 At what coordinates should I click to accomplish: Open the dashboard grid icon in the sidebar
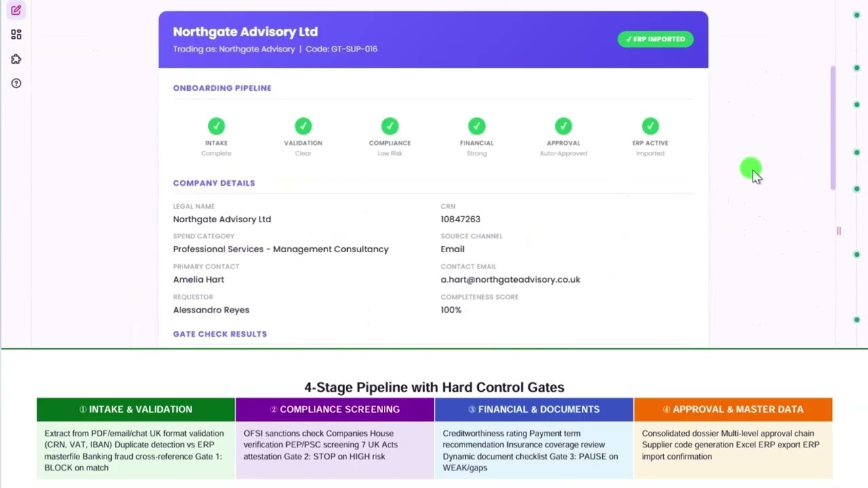tap(16, 35)
